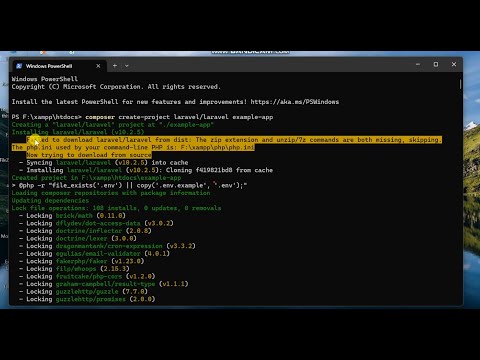Click 'Copyright (C) Microsoft Corporation' line
480x360 pixels.
(x=116, y=87)
